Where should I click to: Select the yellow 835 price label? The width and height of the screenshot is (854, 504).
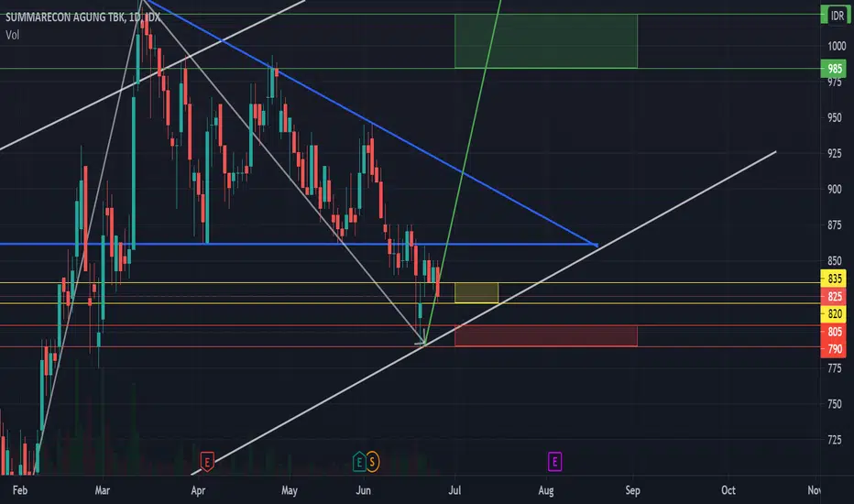click(834, 279)
